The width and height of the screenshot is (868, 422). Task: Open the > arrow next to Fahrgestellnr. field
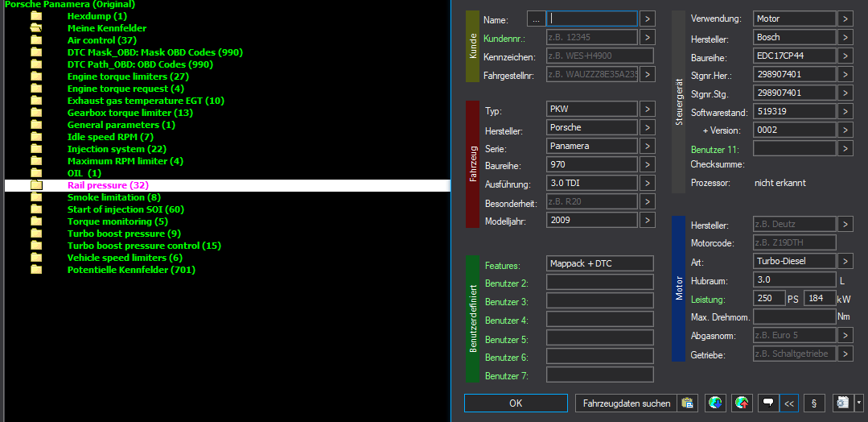[648, 74]
